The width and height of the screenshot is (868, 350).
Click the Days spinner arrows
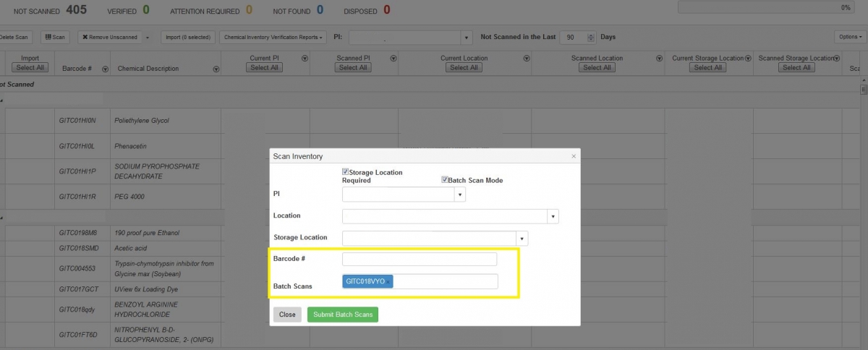tap(592, 37)
